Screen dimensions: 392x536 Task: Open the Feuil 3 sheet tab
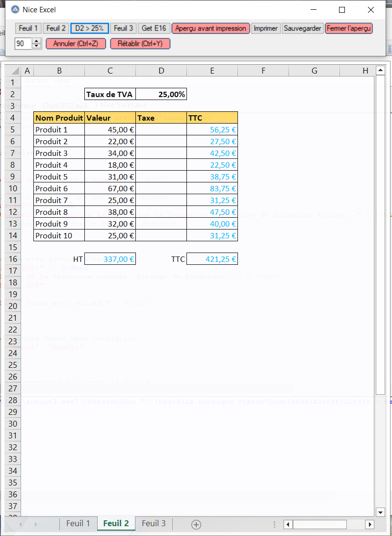pyautogui.click(x=154, y=523)
